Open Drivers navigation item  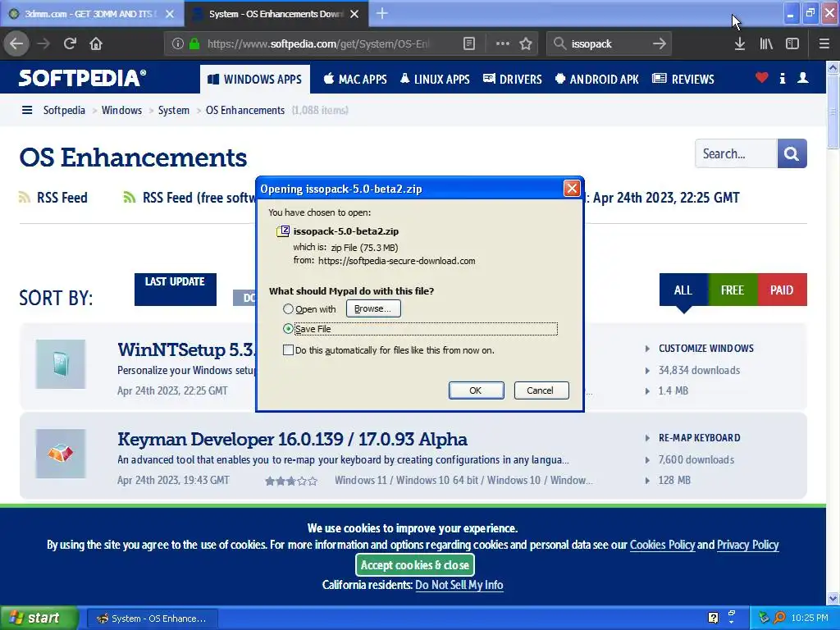point(513,80)
